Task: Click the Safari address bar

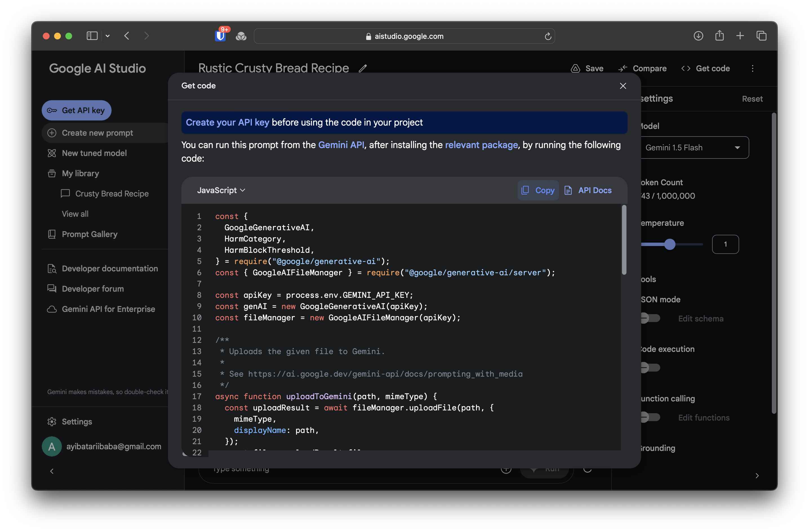Action: (404, 36)
